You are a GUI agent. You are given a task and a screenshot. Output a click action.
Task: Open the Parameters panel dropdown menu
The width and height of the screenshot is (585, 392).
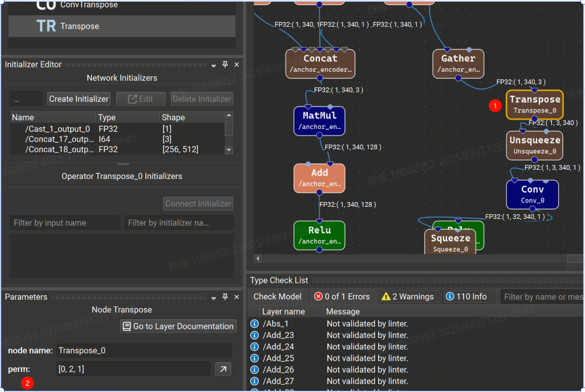215,297
